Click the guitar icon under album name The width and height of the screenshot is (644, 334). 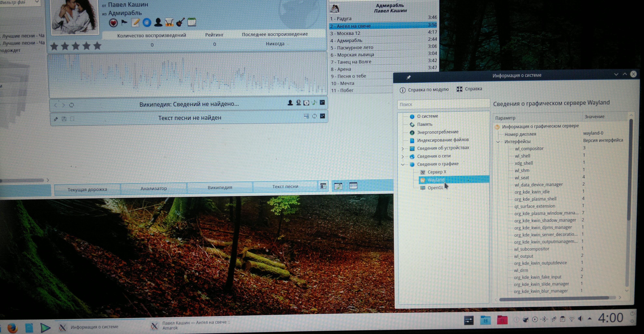(x=180, y=22)
